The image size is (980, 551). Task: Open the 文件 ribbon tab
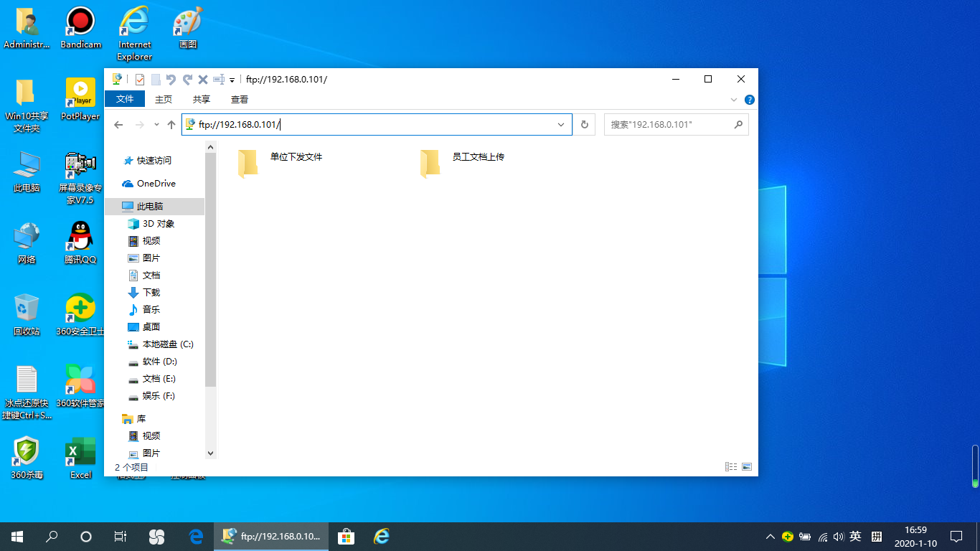pos(125,99)
